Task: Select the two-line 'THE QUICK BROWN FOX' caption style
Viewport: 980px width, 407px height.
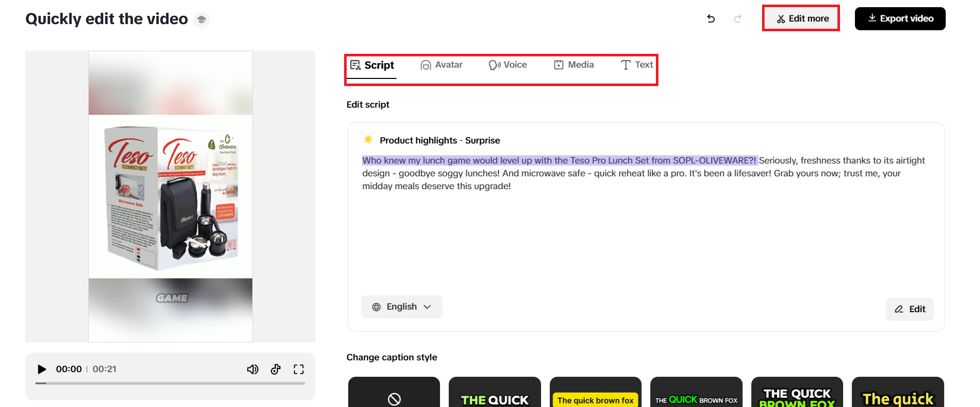Action: (797, 392)
